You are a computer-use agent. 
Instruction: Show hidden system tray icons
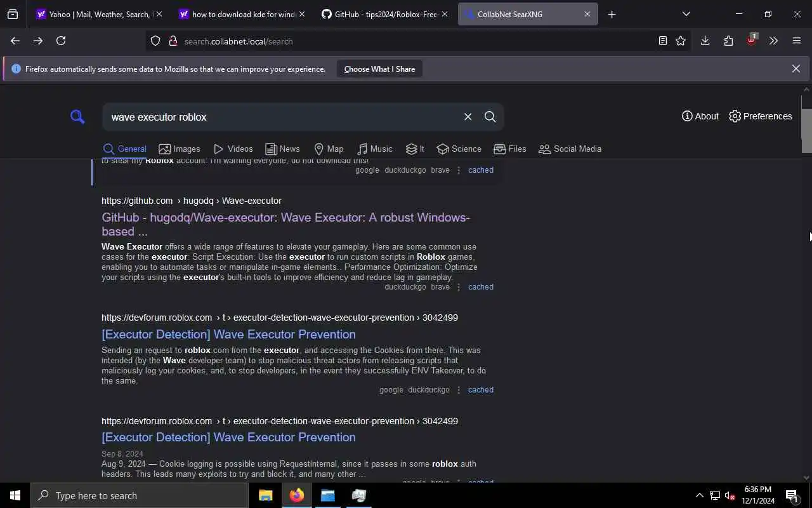pos(699,495)
